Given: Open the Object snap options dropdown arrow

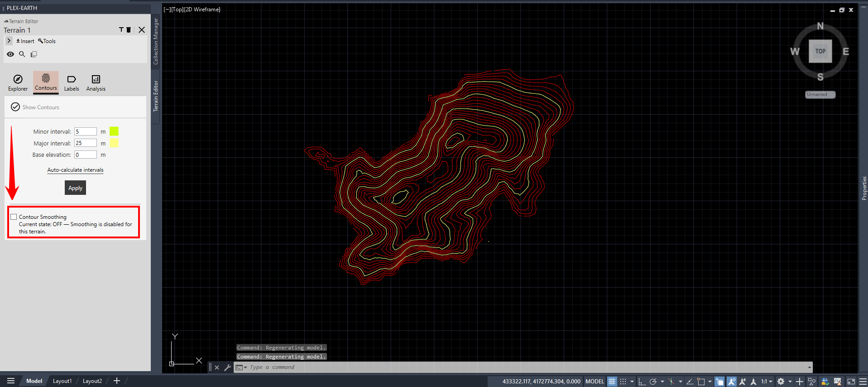Looking at the screenshot, I should (710, 382).
